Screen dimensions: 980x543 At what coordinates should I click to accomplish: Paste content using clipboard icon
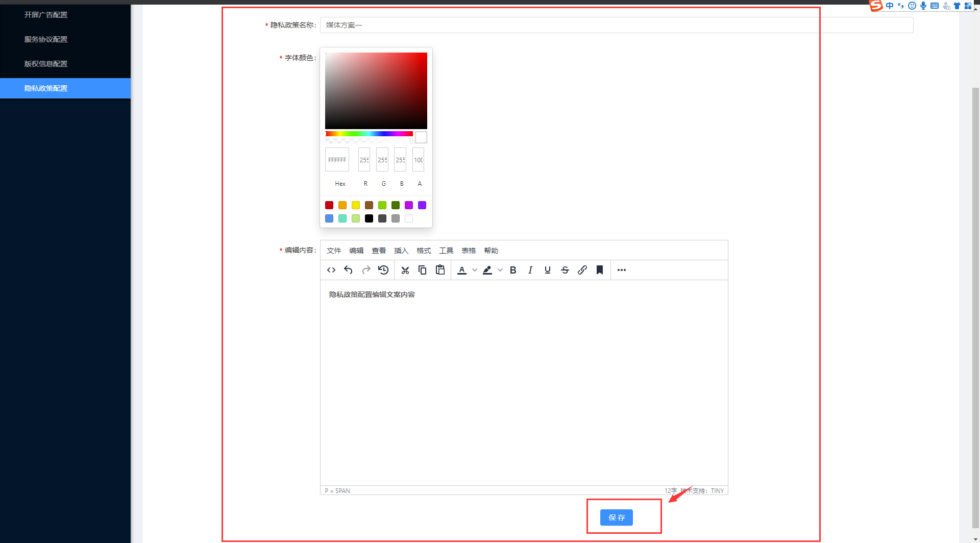tap(440, 270)
